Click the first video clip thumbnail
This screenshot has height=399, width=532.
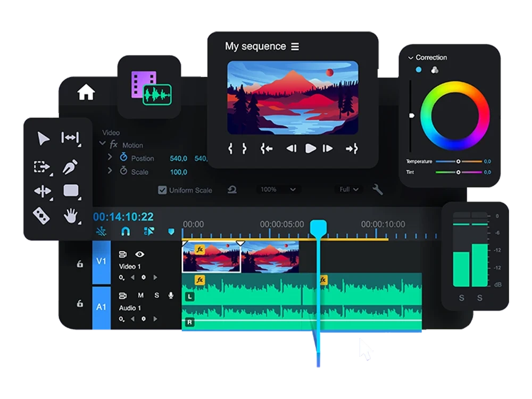pyautogui.click(x=211, y=259)
